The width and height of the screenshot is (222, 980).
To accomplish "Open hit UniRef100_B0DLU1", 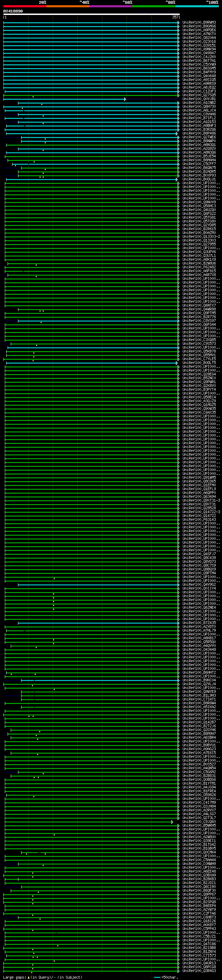I will pos(199,179).
